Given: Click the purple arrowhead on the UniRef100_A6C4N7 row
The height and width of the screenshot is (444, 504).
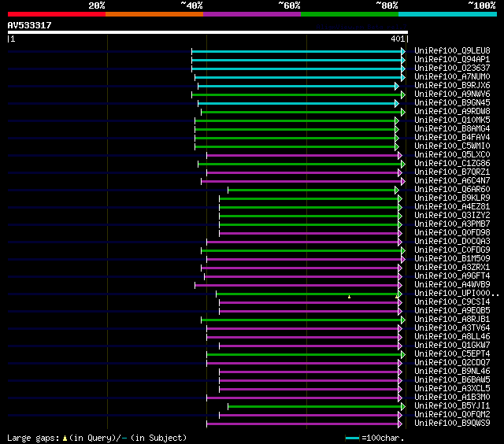Looking at the screenshot, I should pyautogui.click(x=403, y=182).
